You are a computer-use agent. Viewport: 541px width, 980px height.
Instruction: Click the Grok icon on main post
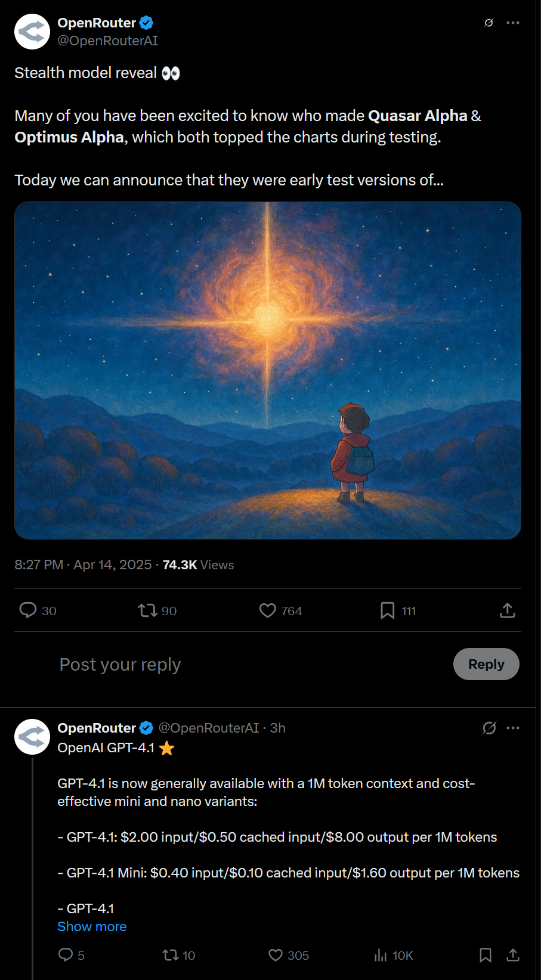(x=489, y=23)
